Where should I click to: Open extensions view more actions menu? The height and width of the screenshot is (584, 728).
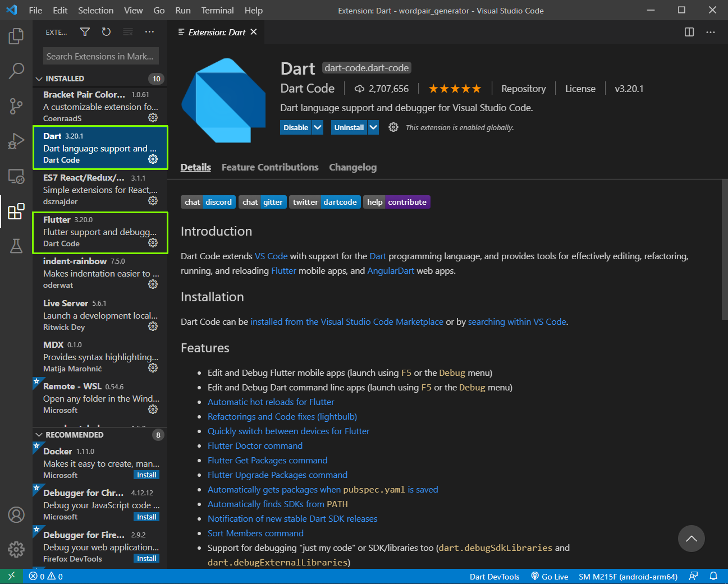click(149, 32)
